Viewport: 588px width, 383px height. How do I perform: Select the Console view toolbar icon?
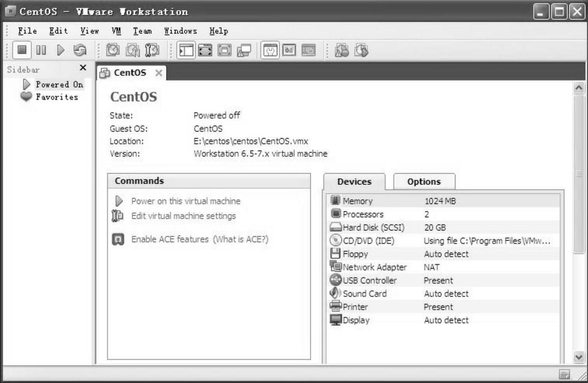(x=308, y=50)
